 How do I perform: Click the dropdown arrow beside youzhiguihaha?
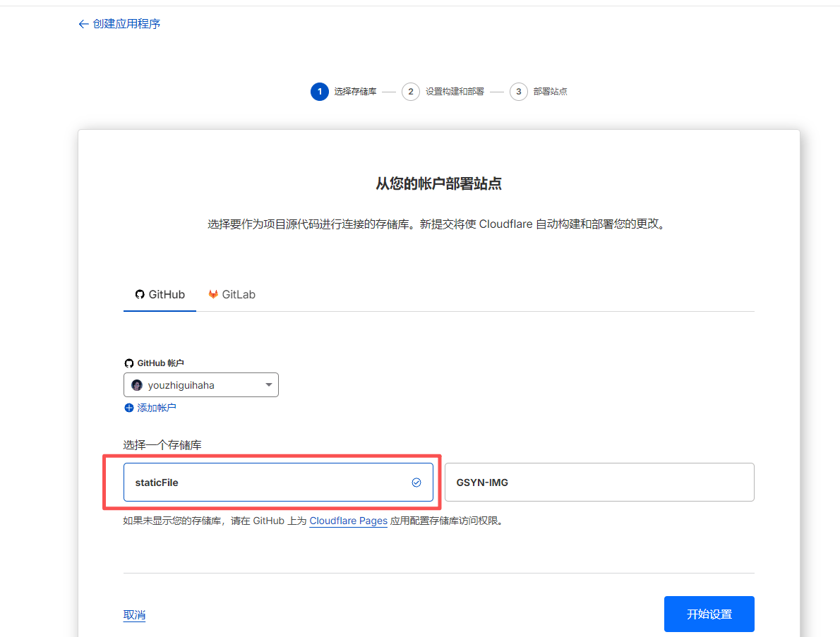click(268, 384)
